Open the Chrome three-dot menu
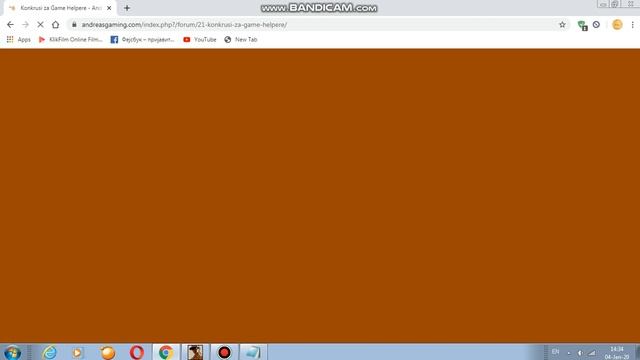640x360 pixels. point(632,24)
